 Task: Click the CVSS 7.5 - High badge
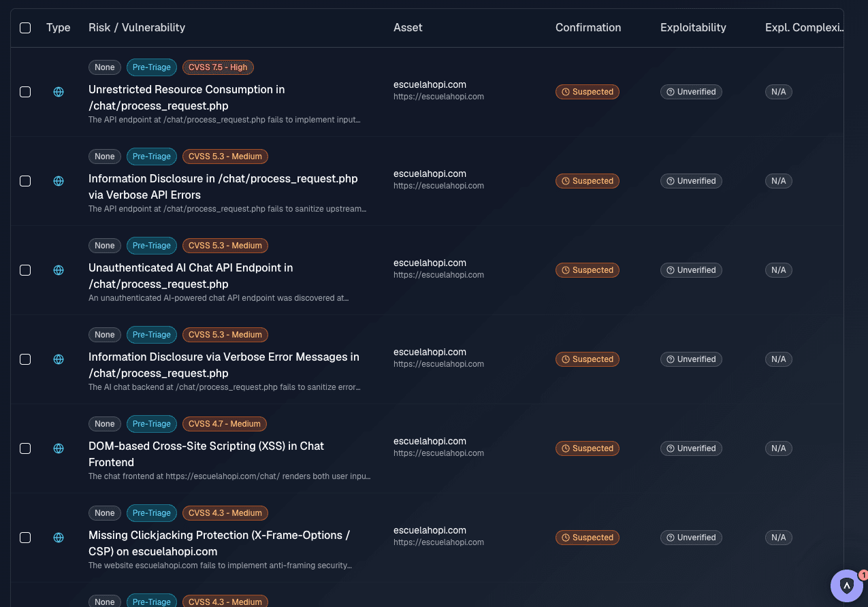click(218, 67)
